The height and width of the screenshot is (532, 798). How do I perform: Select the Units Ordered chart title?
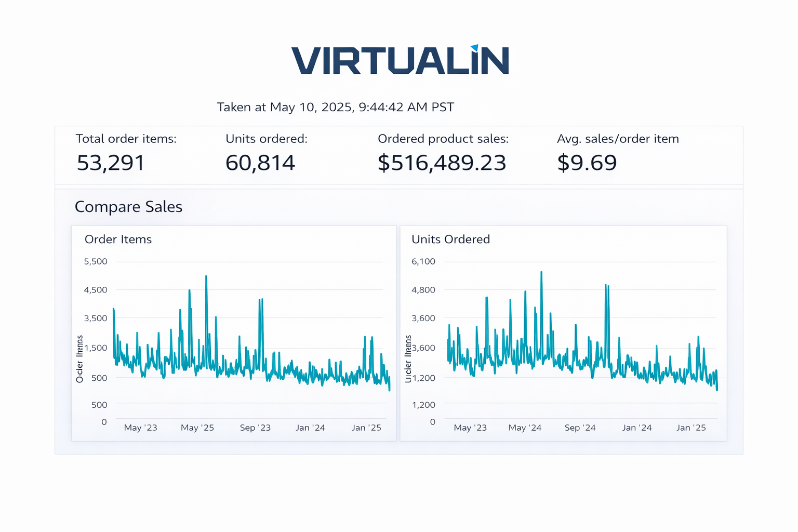pyautogui.click(x=450, y=239)
